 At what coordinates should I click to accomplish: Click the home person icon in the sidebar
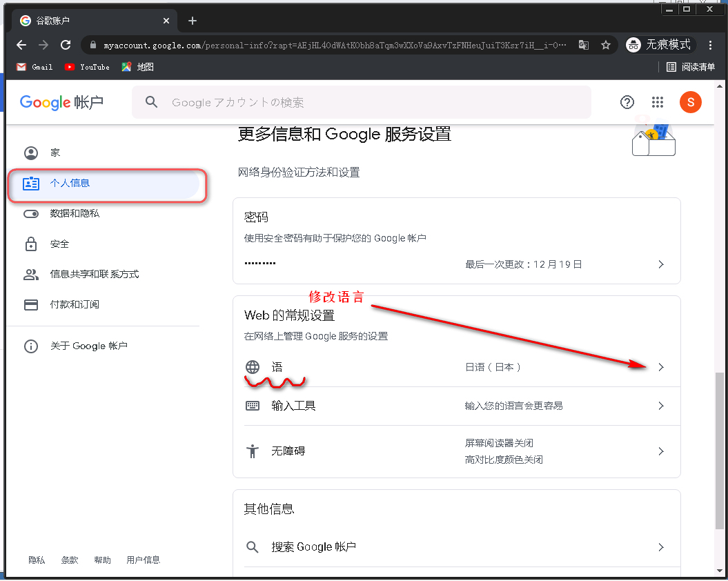click(x=31, y=152)
